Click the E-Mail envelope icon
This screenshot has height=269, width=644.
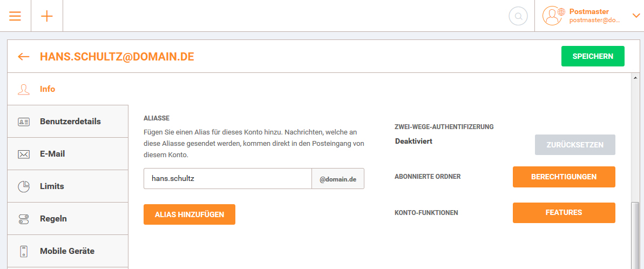(x=24, y=154)
